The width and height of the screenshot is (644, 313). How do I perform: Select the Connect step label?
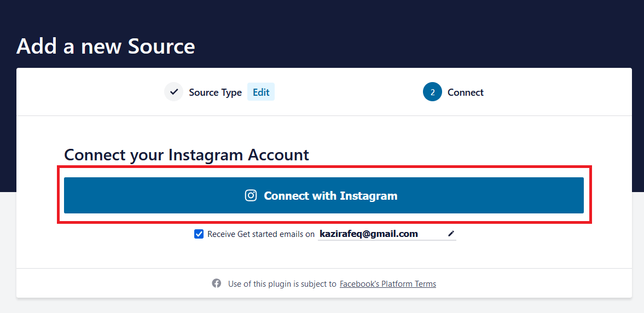click(465, 92)
